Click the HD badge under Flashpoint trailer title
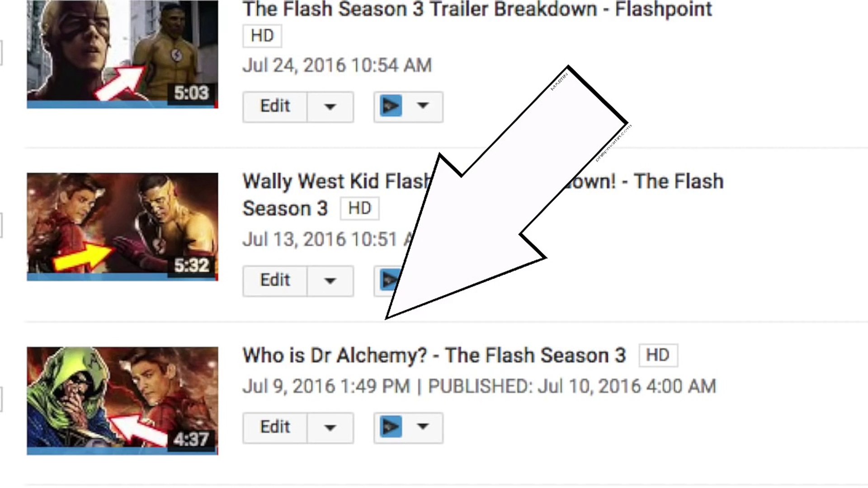The image size is (868, 488). (262, 36)
